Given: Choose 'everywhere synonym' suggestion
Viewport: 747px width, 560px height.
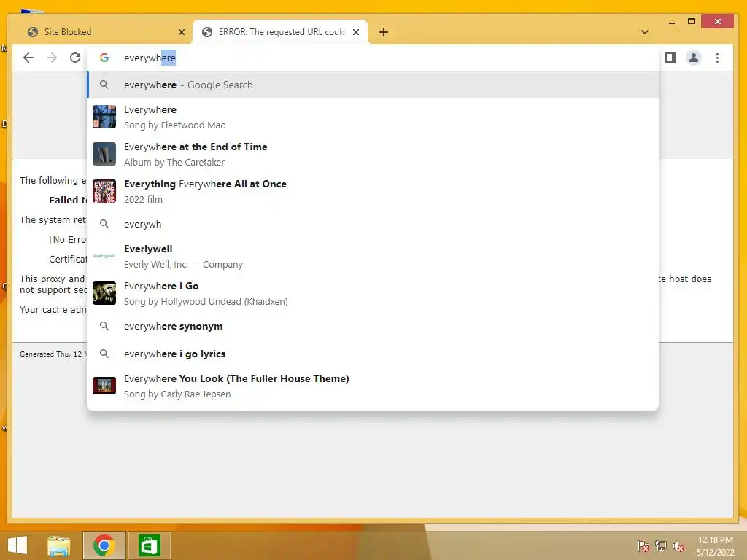Looking at the screenshot, I should point(373,326).
